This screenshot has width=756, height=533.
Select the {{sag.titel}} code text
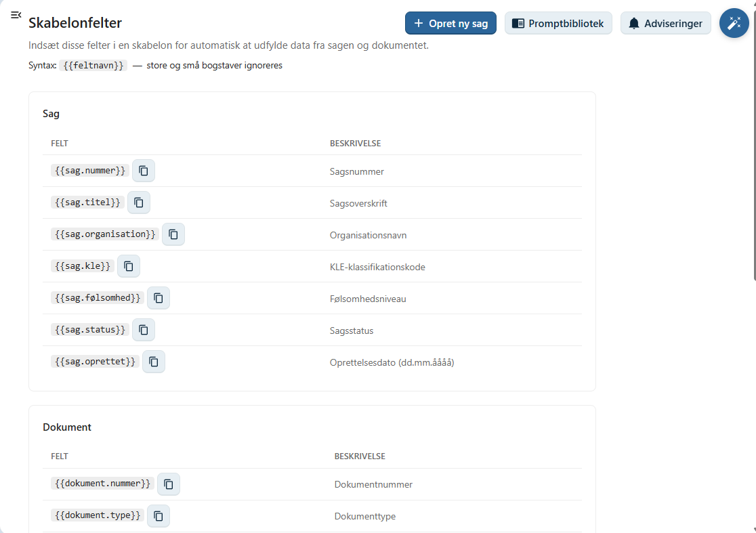click(87, 202)
